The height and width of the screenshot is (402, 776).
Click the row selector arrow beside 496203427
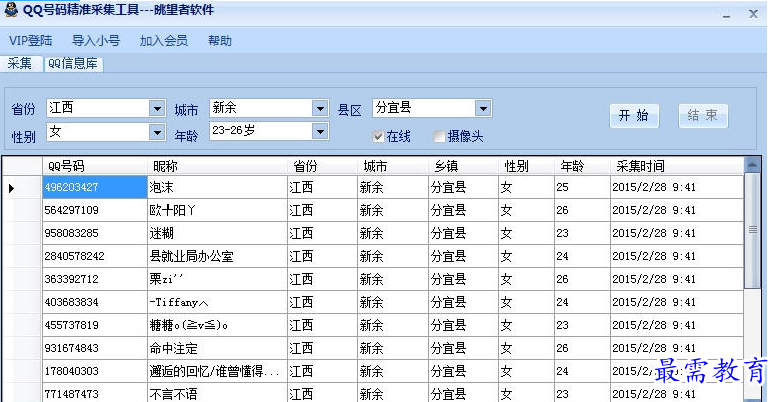(x=11, y=188)
